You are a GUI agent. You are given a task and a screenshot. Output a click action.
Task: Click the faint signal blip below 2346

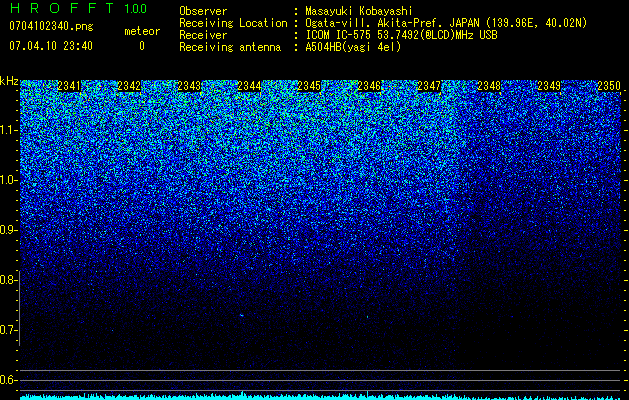pos(367,317)
